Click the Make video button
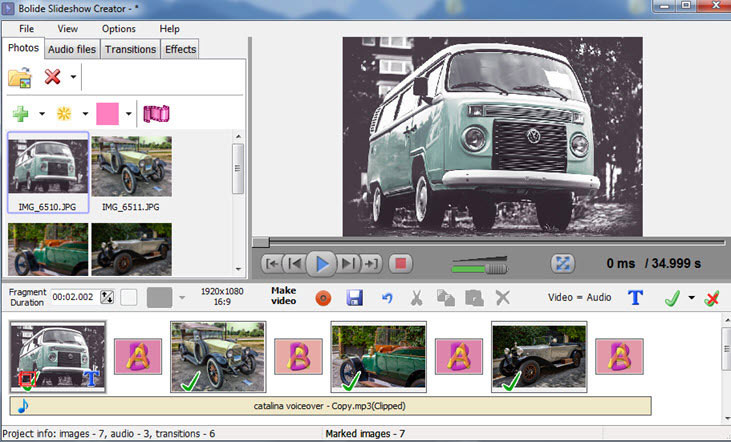731x442 pixels. [284, 296]
